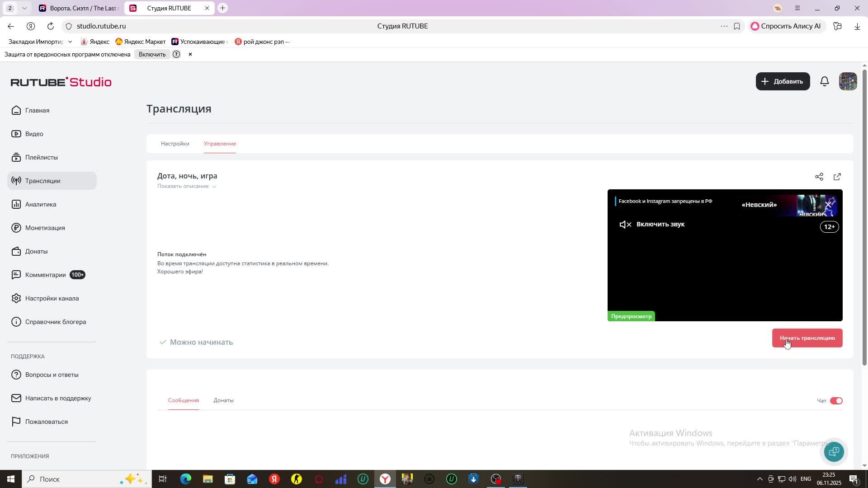The image size is (868, 488).
Task: Go to Монетизация in the sidebar
Action: 45,228
